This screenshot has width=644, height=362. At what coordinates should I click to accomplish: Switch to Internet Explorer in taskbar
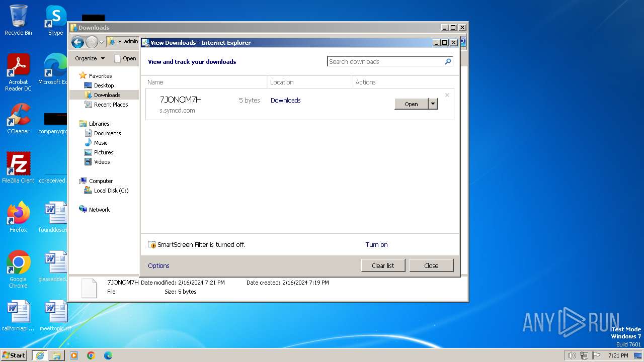(40, 355)
